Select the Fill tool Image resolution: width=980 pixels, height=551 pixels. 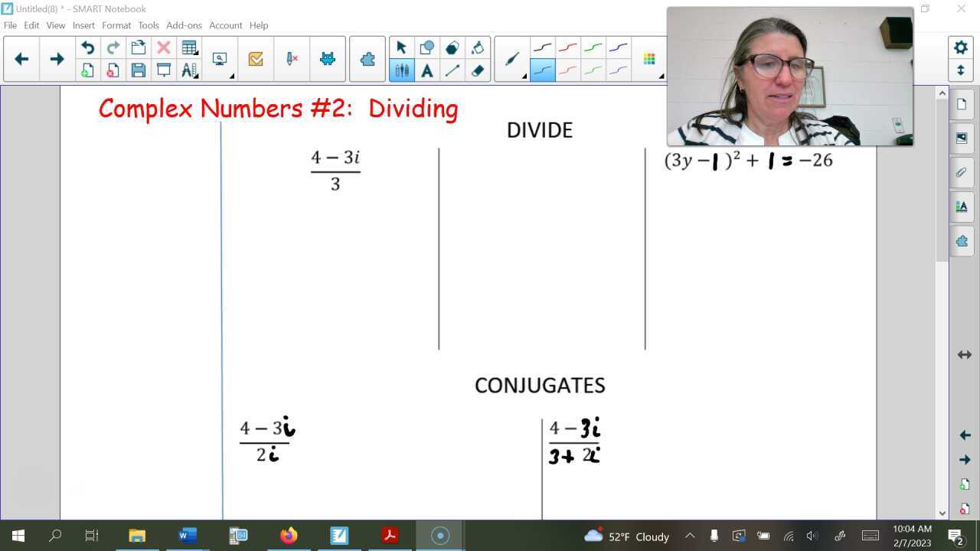pyautogui.click(x=477, y=47)
